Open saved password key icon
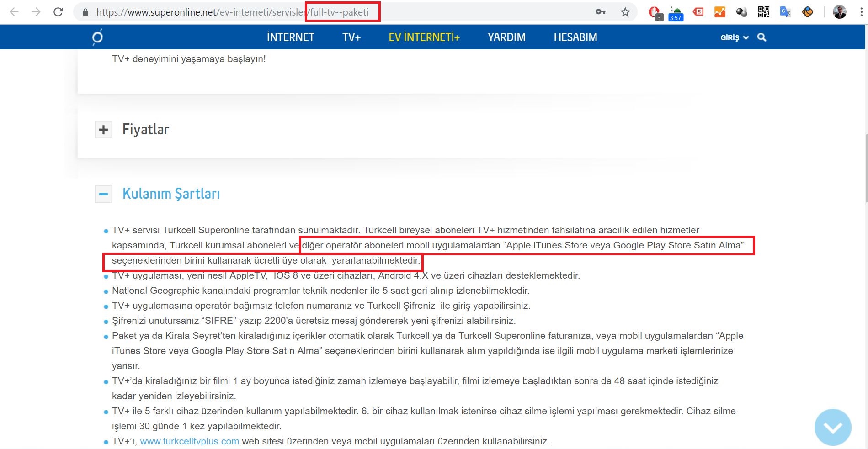Viewport: 868px width, 449px height. pyautogui.click(x=601, y=12)
